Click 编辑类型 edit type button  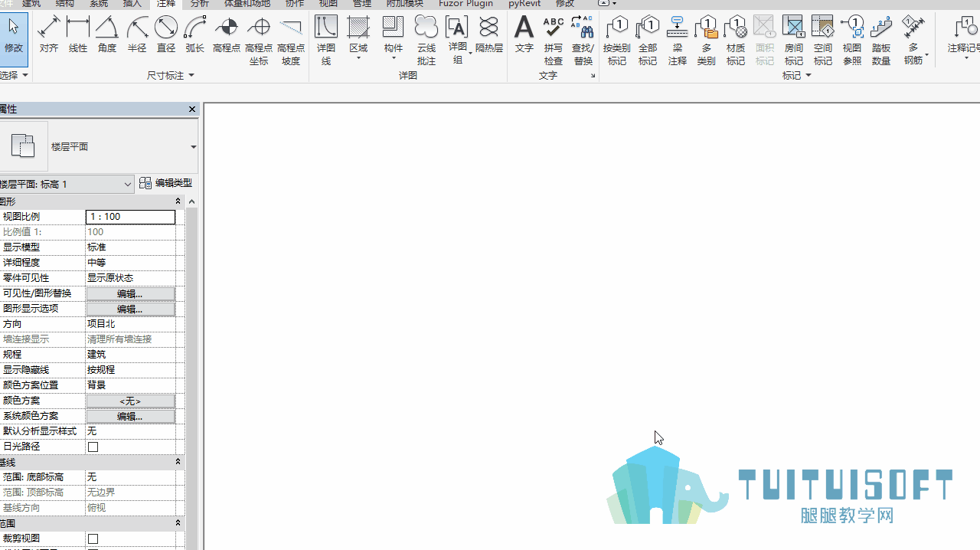[166, 183]
